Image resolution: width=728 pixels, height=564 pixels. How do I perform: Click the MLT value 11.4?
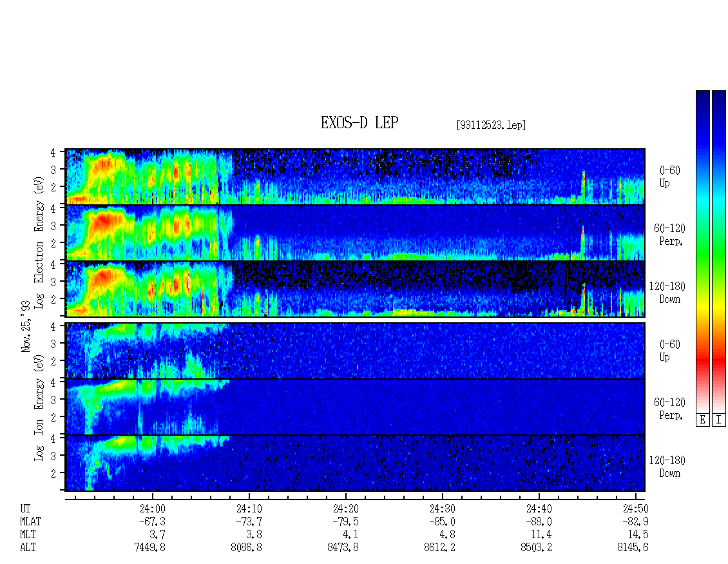[x=541, y=535]
